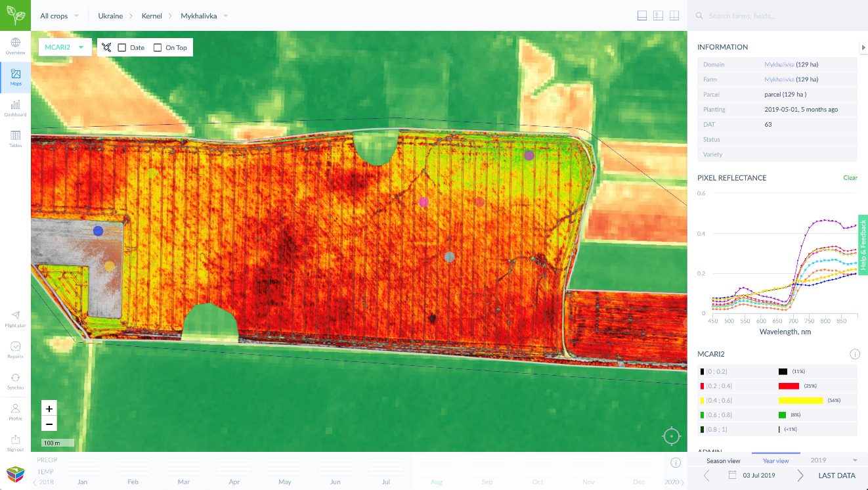Screen dimensions: 868x490
Task: Click the calendar icon next to date
Action: click(732, 475)
